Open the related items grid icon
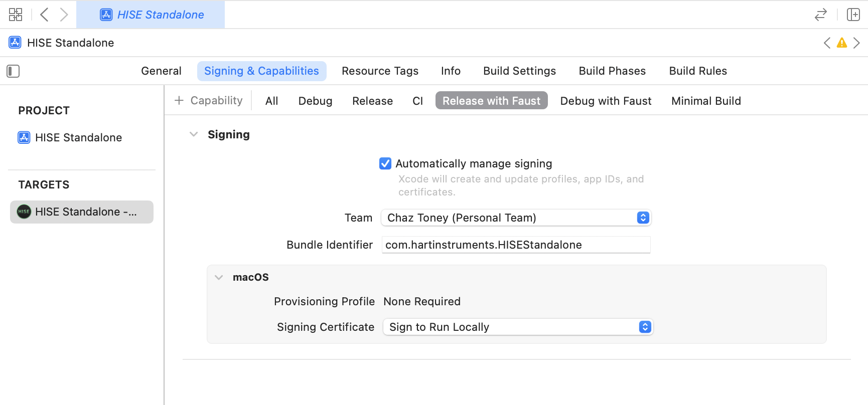 click(x=16, y=15)
